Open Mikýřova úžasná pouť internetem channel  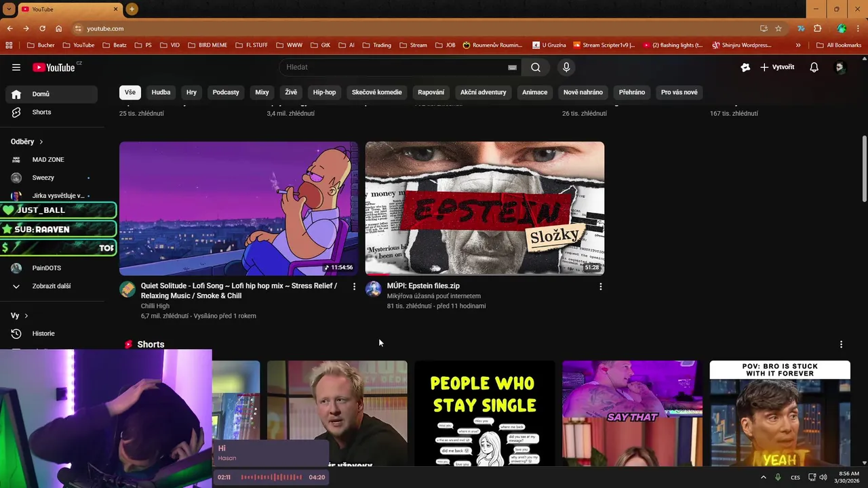(434, 296)
